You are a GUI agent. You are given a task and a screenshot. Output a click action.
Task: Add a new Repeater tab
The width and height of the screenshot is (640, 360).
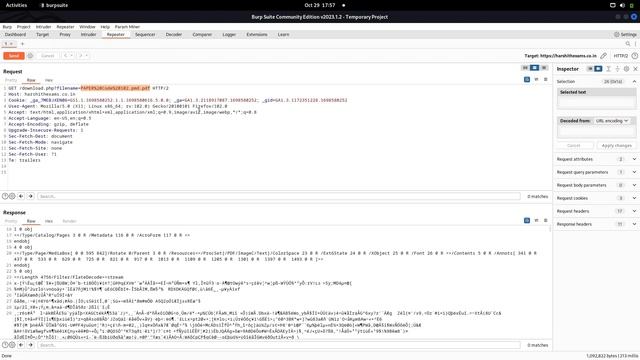22,44
